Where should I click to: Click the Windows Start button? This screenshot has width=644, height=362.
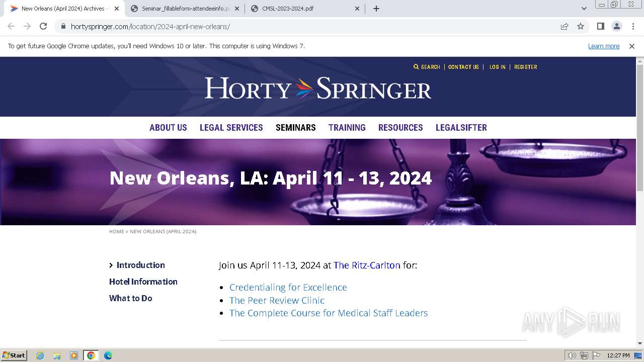(14, 355)
